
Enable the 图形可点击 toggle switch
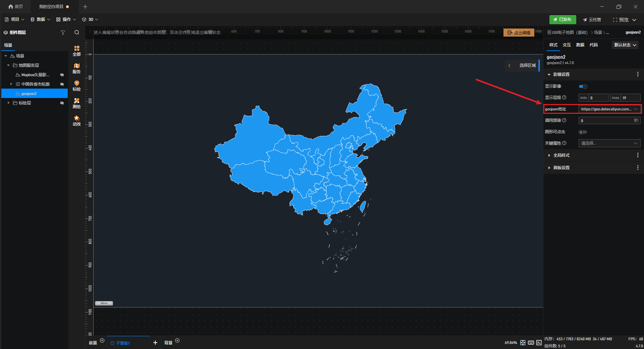pyautogui.click(x=583, y=132)
